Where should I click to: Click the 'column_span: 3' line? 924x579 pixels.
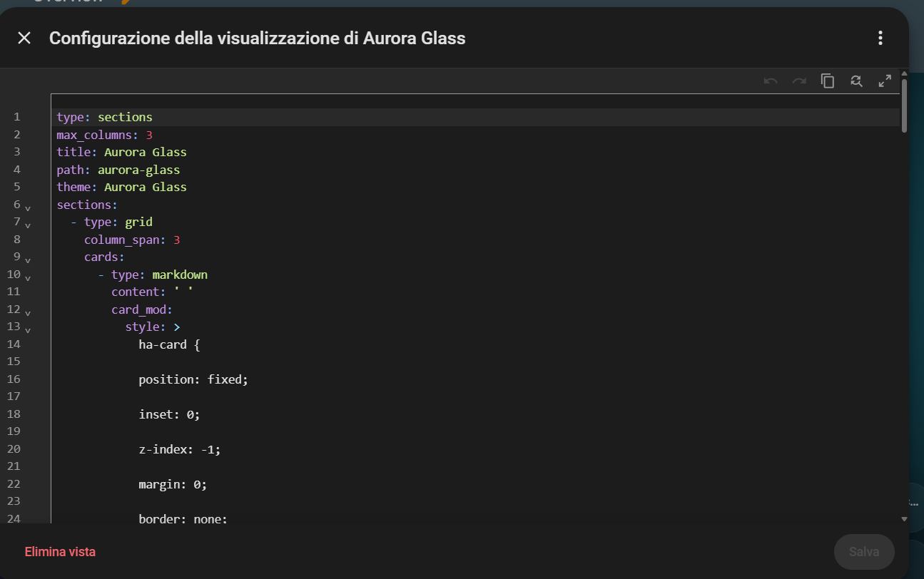(x=132, y=240)
